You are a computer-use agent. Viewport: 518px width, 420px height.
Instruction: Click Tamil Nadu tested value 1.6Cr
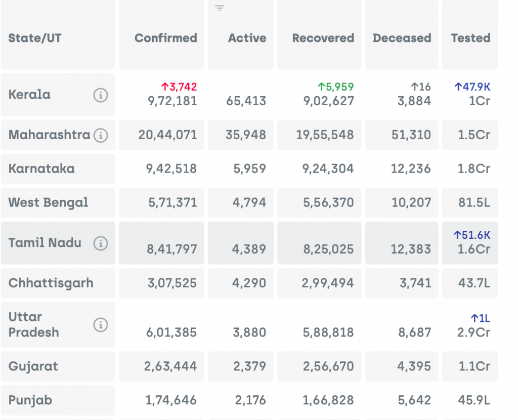474,249
